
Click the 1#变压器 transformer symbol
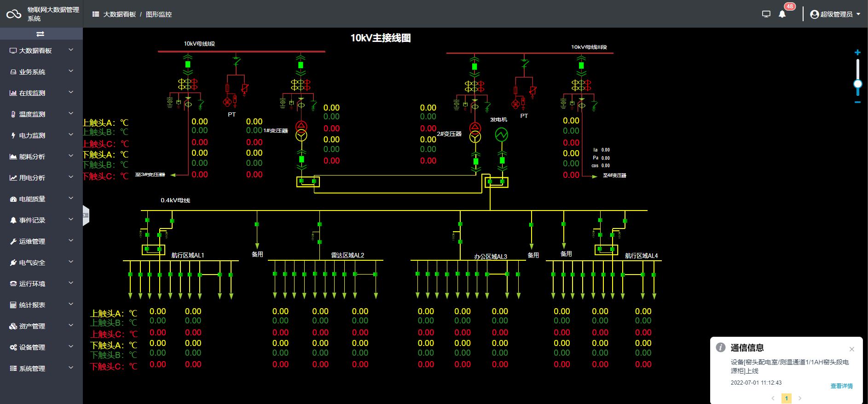pos(301,131)
